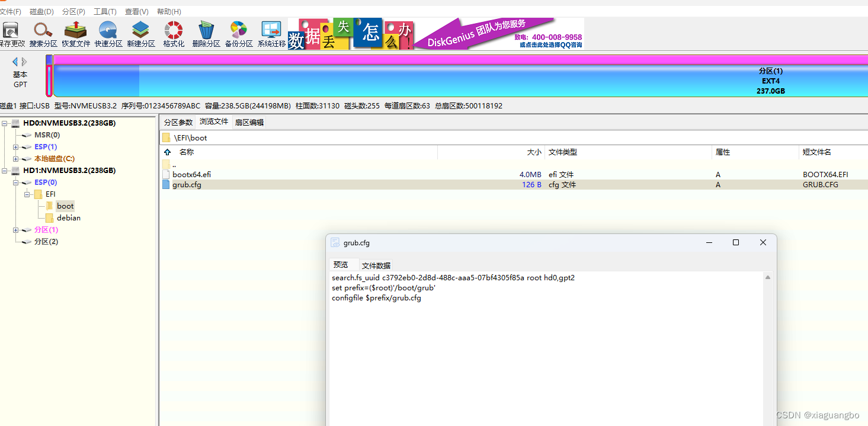Screen dimensions: 868x426
Task: Select the boot folder under EFI
Action: (65, 206)
